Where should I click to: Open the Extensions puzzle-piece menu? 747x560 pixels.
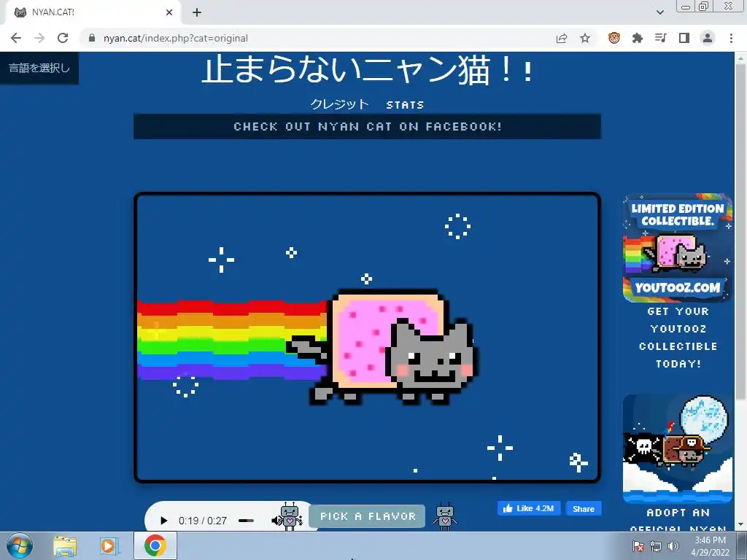[x=638, y=38]
